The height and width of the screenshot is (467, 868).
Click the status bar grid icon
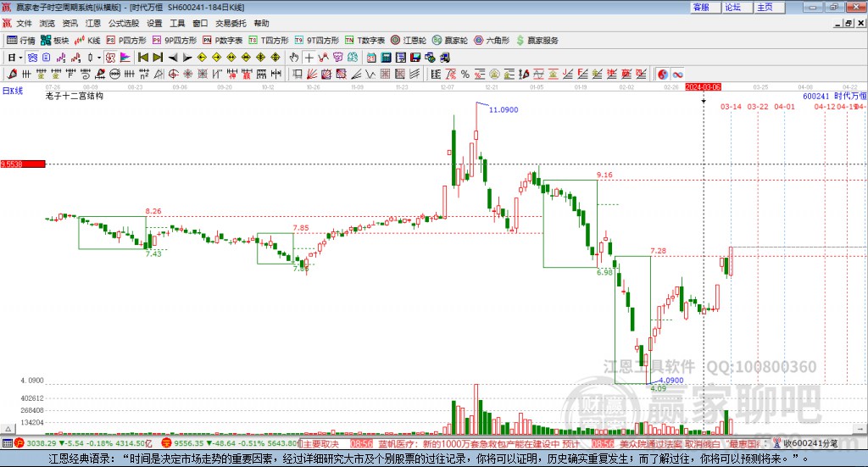pos(7,443)
